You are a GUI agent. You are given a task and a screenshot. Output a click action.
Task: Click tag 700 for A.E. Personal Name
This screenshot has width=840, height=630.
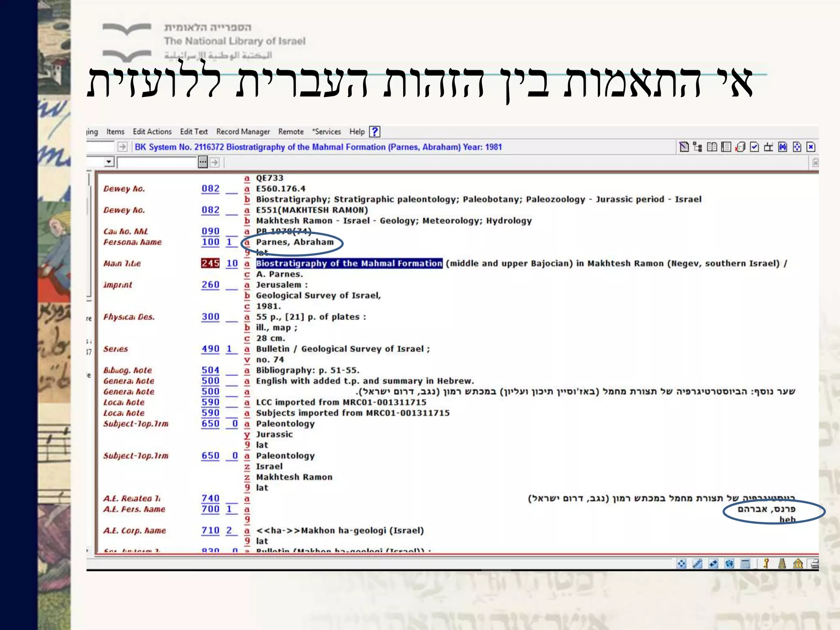[x=210, y=509]
